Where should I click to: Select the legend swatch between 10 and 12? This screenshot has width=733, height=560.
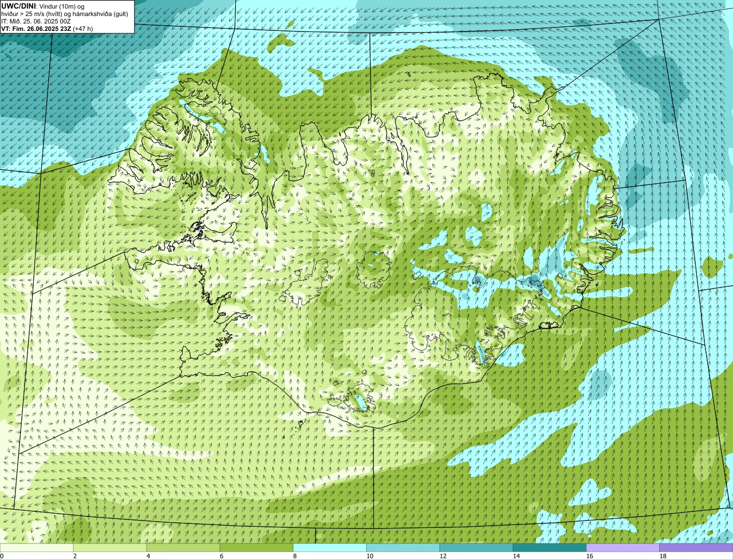tap(403, 548)
